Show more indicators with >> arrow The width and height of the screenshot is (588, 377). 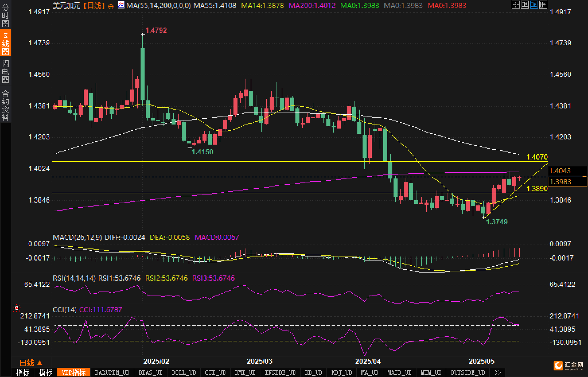(498, 372)
